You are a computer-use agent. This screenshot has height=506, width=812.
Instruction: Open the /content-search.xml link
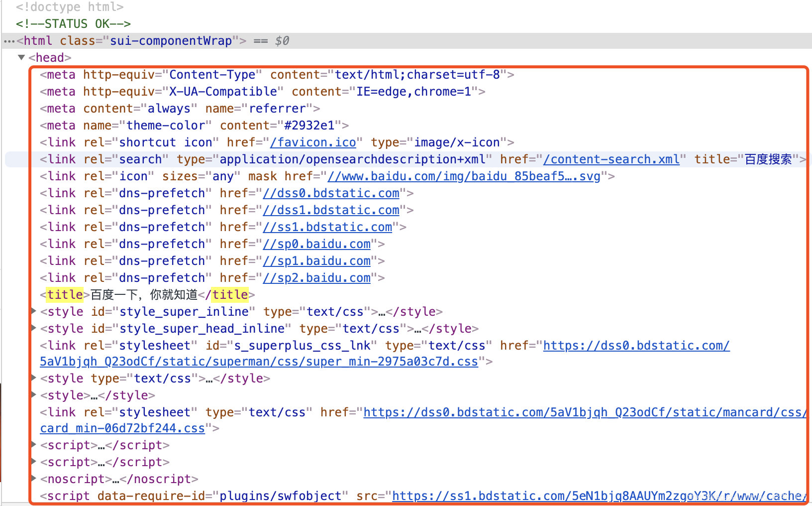pyautogui.click(x=611, y=159)
